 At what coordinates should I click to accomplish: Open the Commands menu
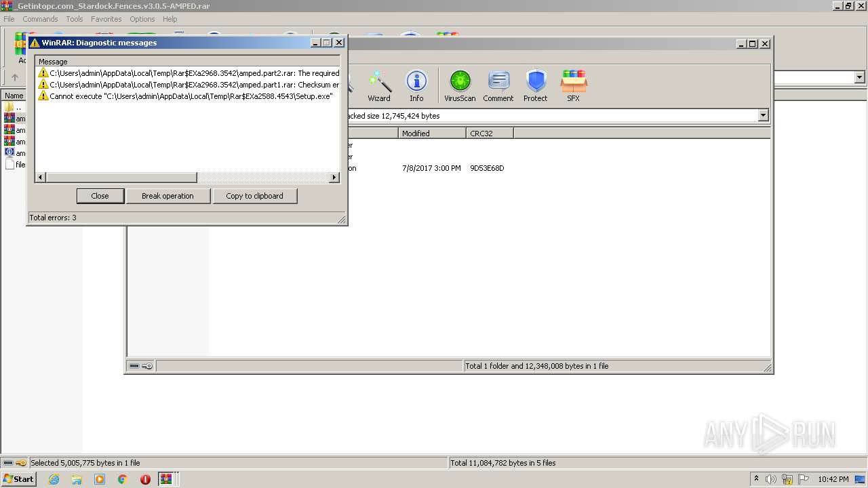[x=40, y=19]
